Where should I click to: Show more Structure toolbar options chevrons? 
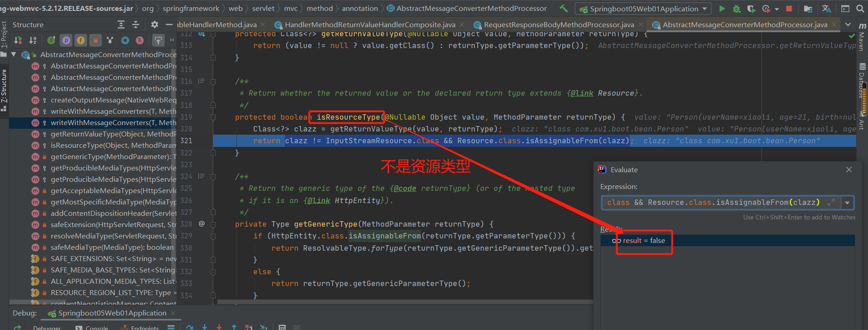172,40
